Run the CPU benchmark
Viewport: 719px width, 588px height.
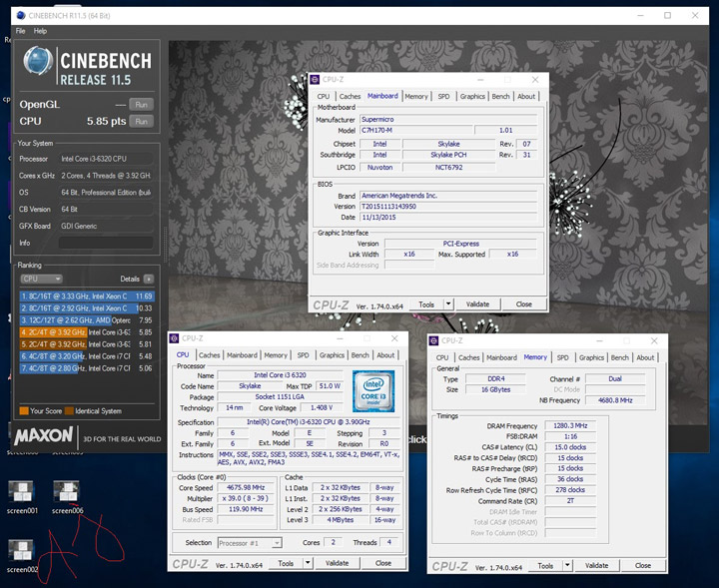(x=141, y=122)
